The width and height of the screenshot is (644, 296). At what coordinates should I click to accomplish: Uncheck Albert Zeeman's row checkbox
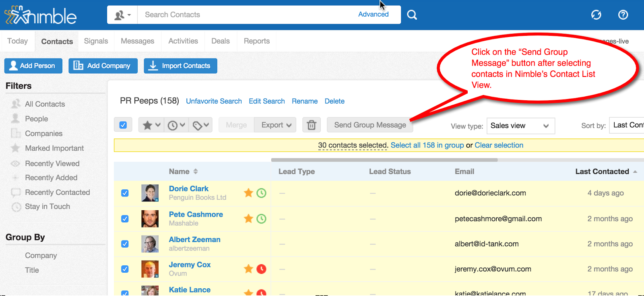[x=125, y=244]
